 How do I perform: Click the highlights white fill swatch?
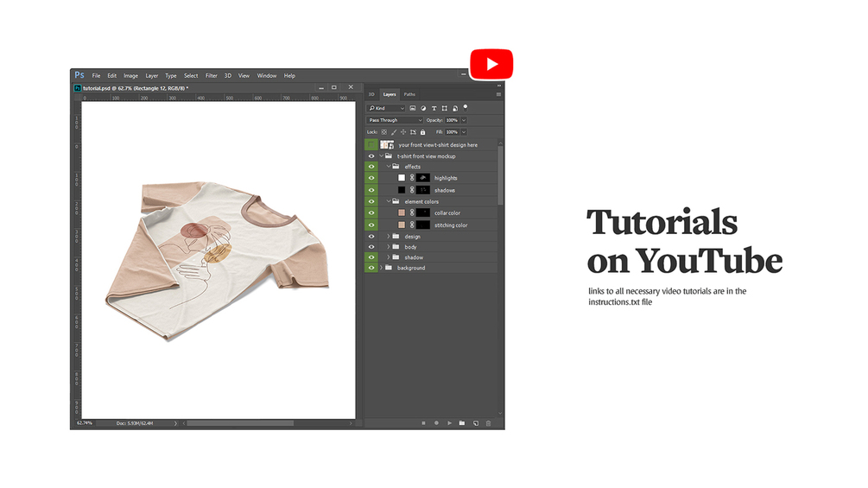pos(402,178)
